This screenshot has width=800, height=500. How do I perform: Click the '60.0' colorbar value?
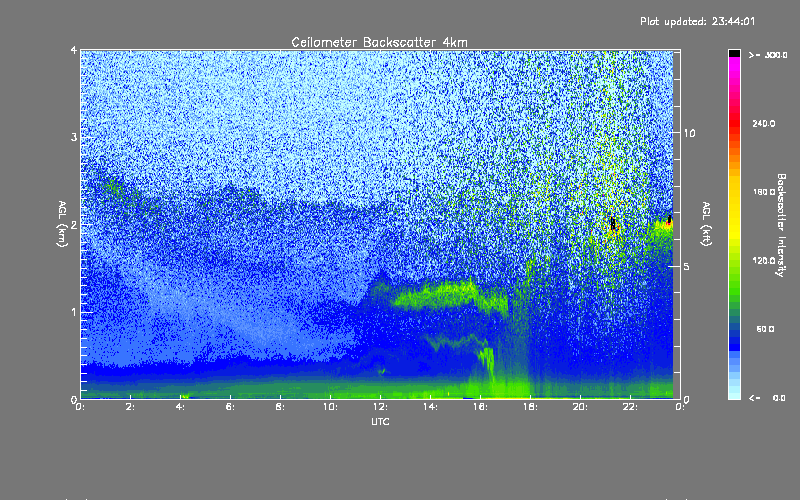[x=765, y=329]
